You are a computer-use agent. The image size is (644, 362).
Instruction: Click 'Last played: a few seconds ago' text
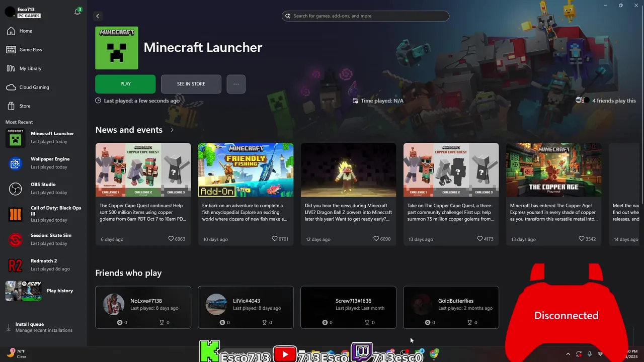[141, 101]
